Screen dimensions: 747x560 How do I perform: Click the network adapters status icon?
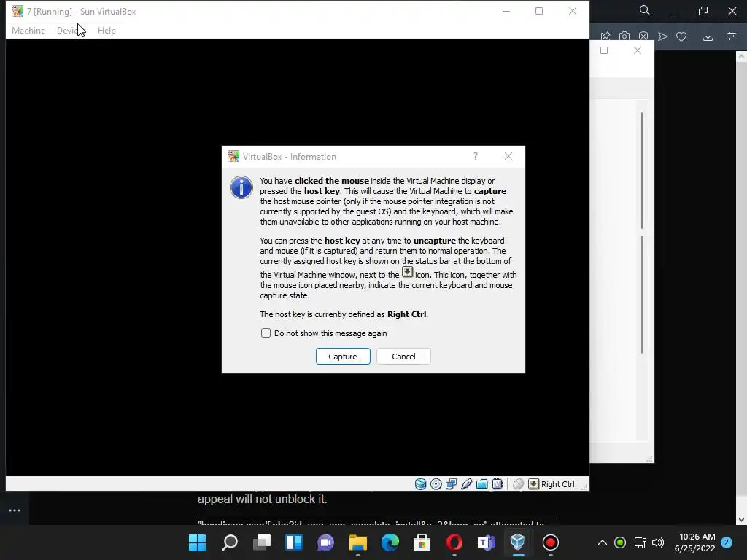coord(451,484)
